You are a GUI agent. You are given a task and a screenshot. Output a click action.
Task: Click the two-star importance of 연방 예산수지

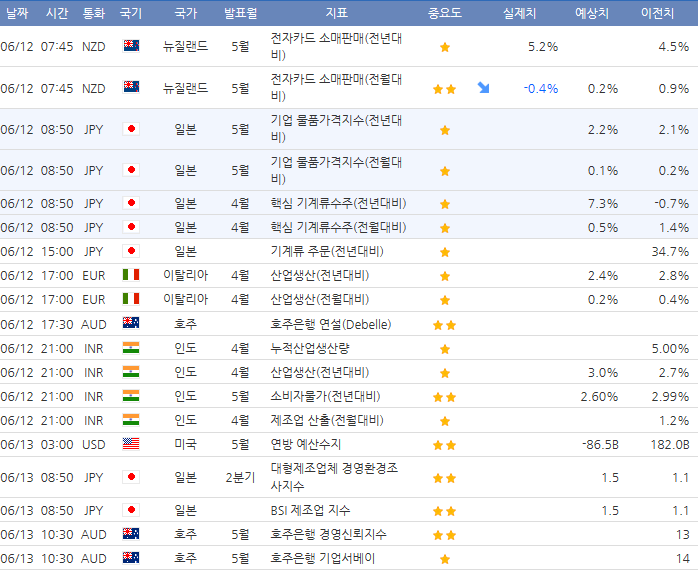pos(445,445)
